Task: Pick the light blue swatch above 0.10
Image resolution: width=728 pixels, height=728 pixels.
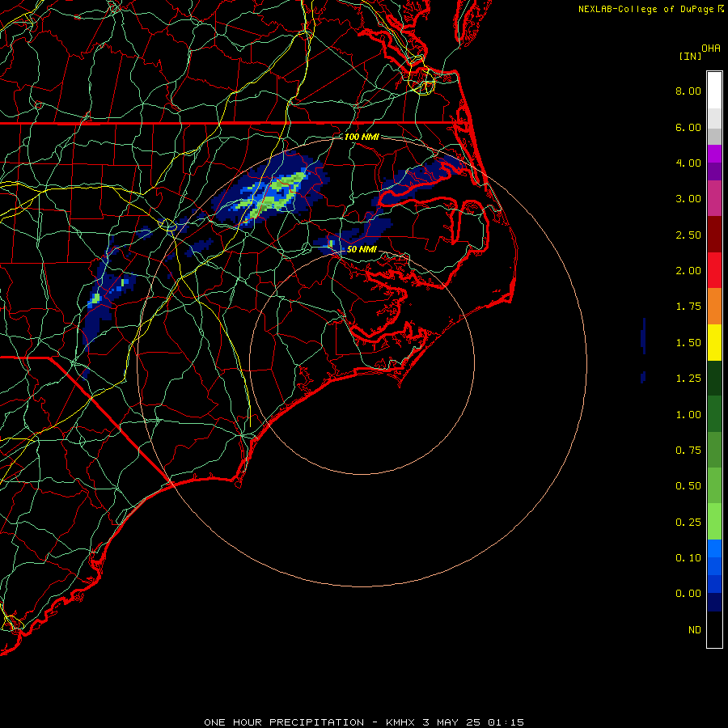Action: (714, 548)
